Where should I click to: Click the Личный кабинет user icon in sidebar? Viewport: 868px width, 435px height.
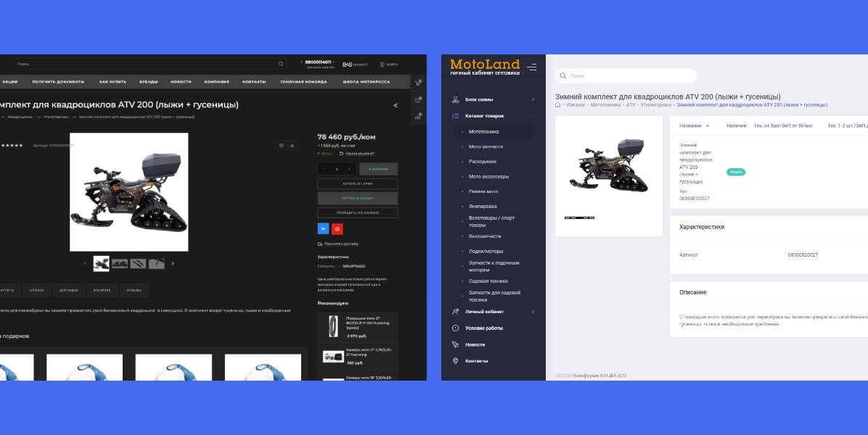pos(456,312)
